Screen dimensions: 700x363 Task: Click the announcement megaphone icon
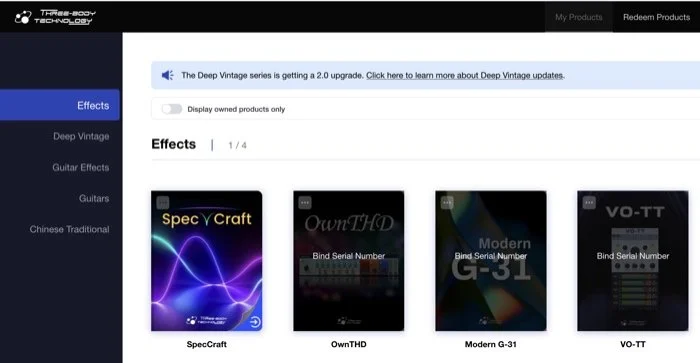[x=168, y=75]
